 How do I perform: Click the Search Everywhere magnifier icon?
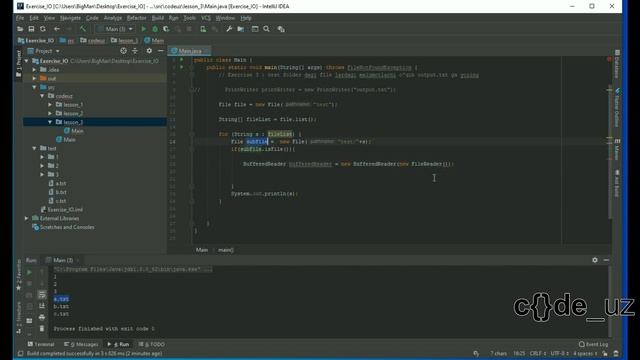(267, 29)
